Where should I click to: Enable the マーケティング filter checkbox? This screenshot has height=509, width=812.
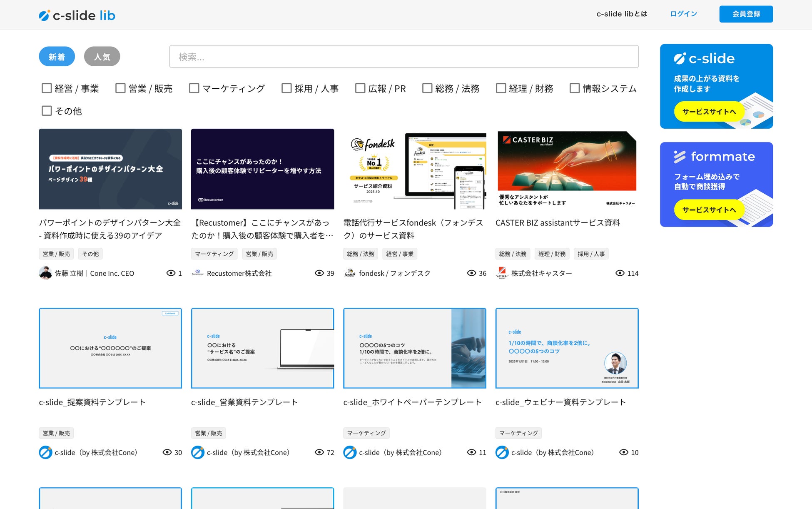[194, 88]
